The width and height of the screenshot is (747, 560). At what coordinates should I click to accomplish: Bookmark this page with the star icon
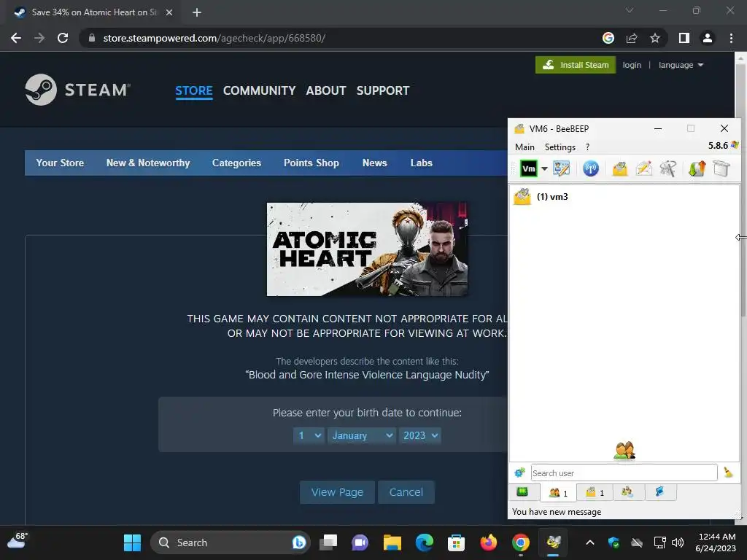pyautogui.click(x=655, y=38)
